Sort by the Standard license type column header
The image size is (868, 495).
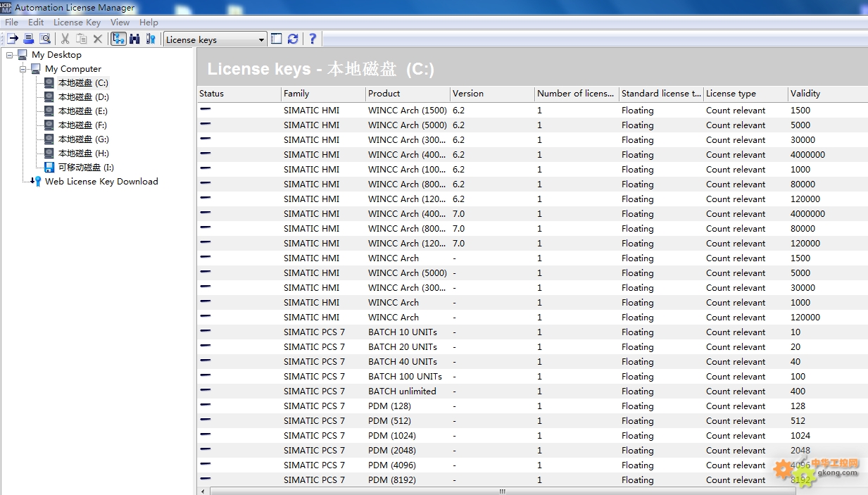(661, 94)
